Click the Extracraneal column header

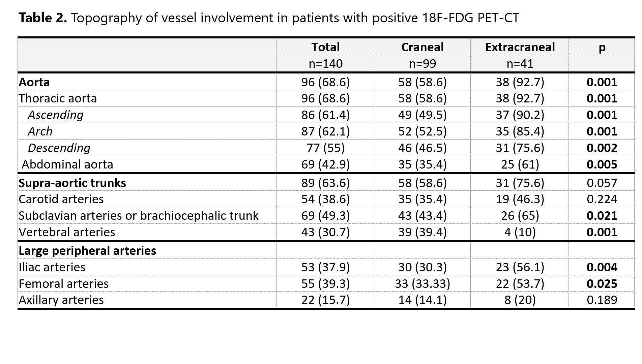pos(520,47)
